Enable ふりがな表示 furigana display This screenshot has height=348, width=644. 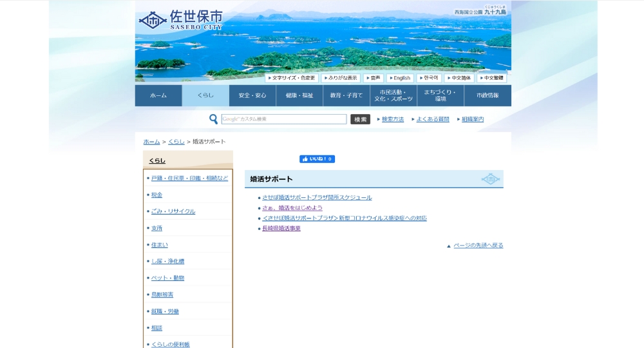point(341,78)
